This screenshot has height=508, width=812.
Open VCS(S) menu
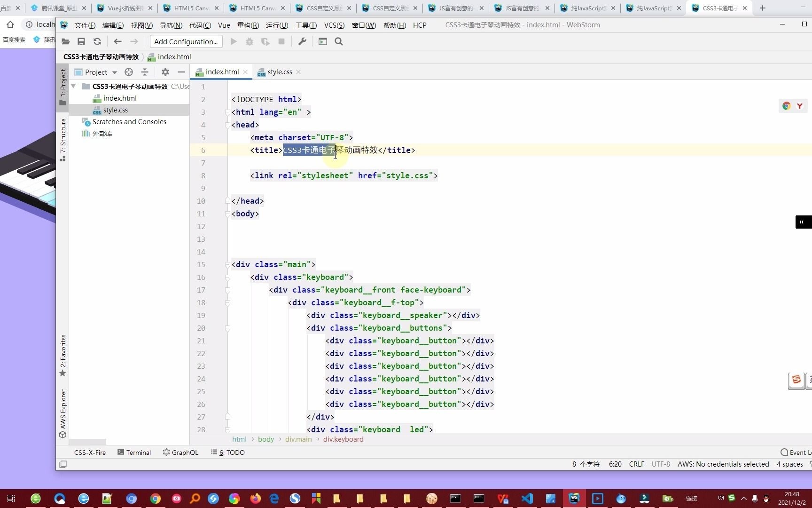(334, 25)
